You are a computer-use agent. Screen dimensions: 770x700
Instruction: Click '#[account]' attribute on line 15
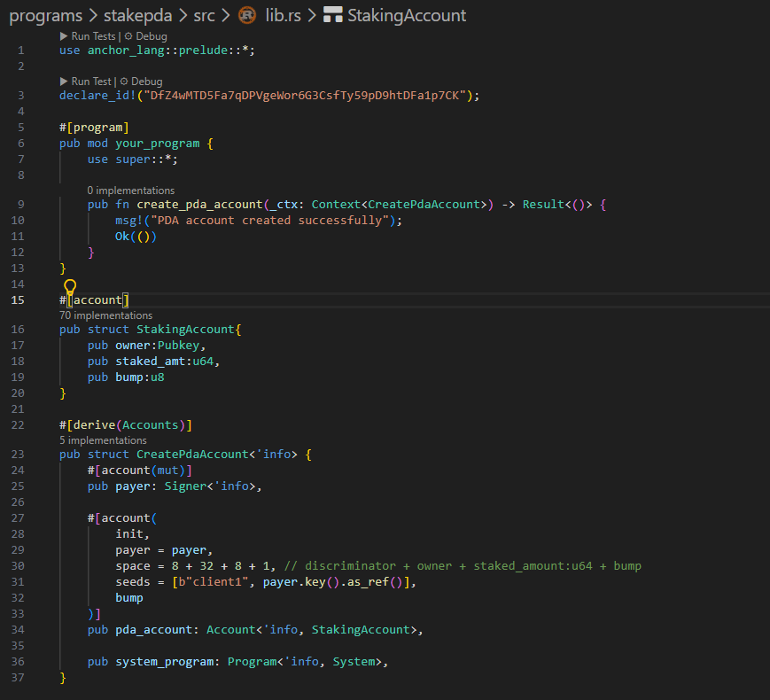coord(94,300)
